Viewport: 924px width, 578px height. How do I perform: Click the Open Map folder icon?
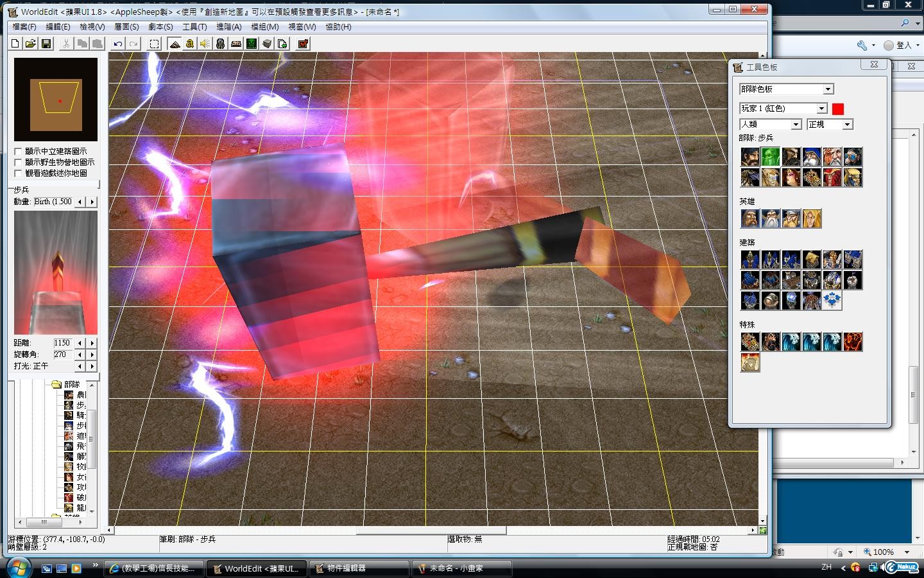(30, 44)
